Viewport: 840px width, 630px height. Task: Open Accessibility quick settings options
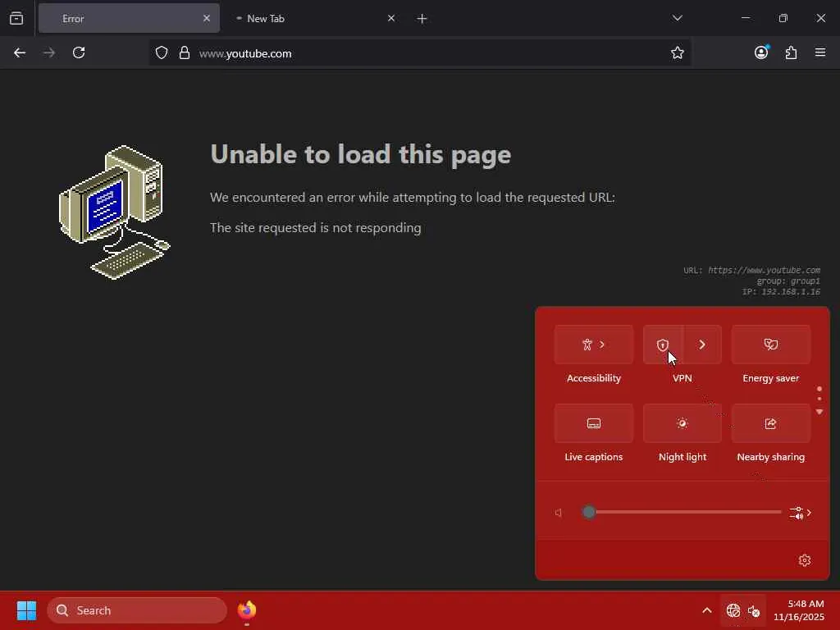594,345
